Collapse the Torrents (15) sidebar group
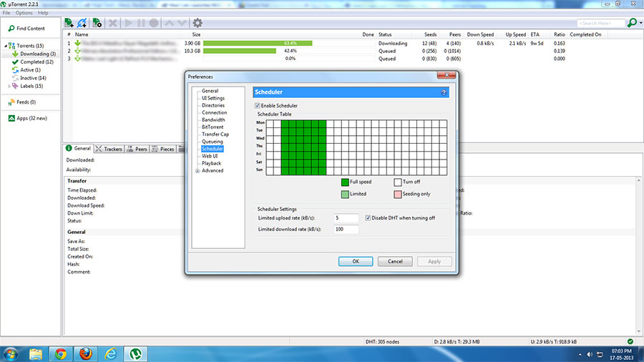This screenshot has height=362, width=644. [x=5, y=46]
